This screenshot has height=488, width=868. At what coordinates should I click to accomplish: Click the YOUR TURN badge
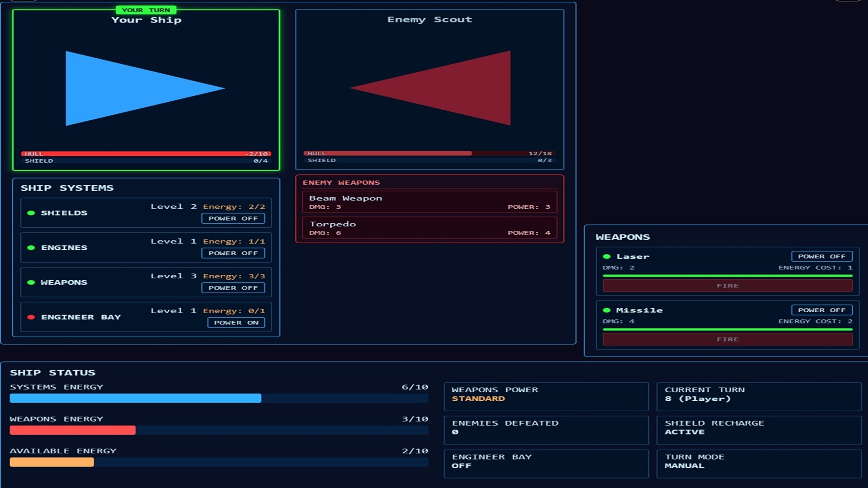point(147,10)
